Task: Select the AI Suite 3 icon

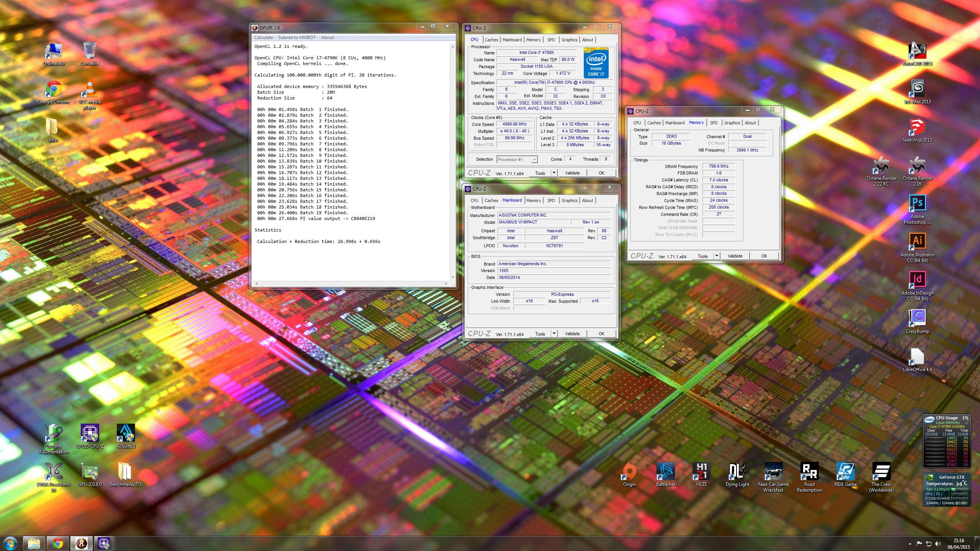Action: coord(126,437)
